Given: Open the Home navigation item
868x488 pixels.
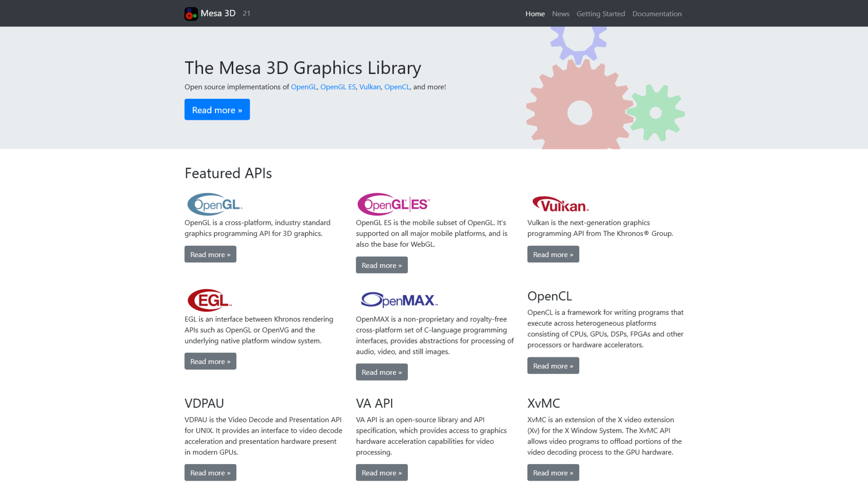Looking at the screenshot, I should pos(535,14).
